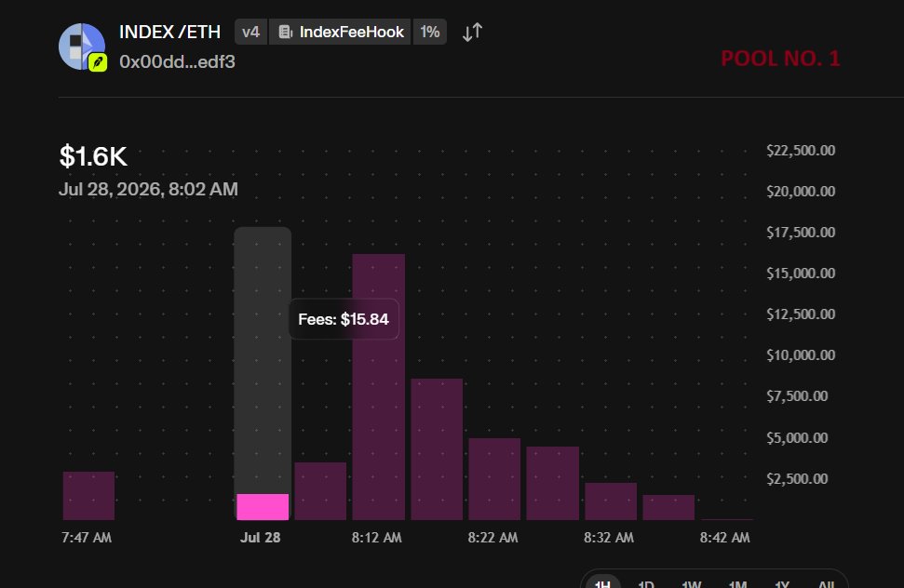The image size is (904, 588).
Task: Click the $1.6K volume value
Action: coord(93,156)
